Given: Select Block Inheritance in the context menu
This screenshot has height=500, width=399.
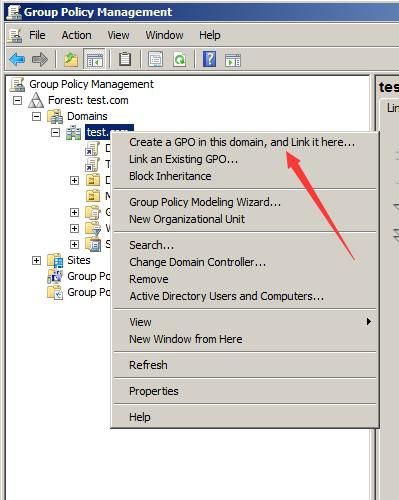Looking at the screenshot, I should [x=245, y=176].
